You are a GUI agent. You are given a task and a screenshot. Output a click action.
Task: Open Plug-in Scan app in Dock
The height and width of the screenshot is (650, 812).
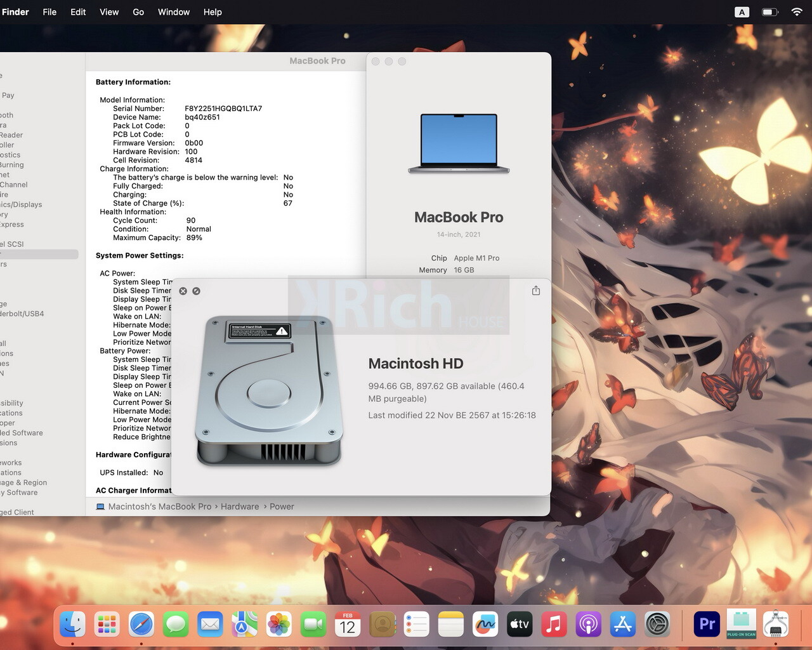tap(741, 625)
